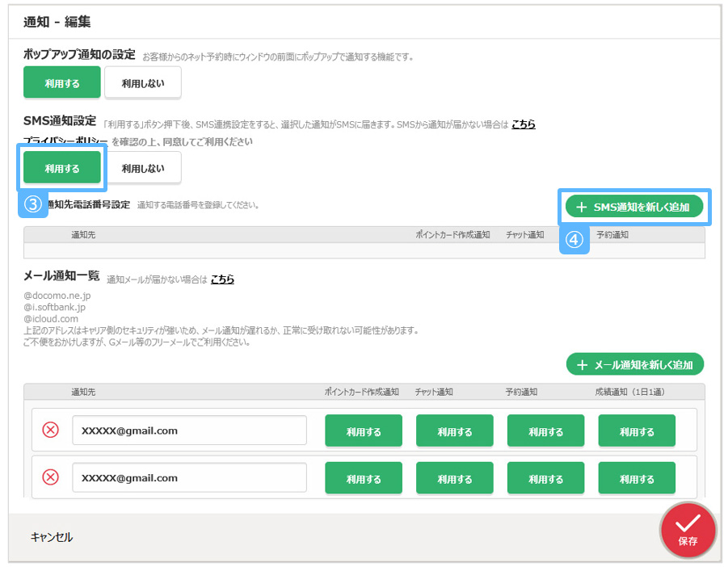Screen dimensions: 728x567
Task: Click the first email address field
Action: pyautogui.click(x=189, y=430)
